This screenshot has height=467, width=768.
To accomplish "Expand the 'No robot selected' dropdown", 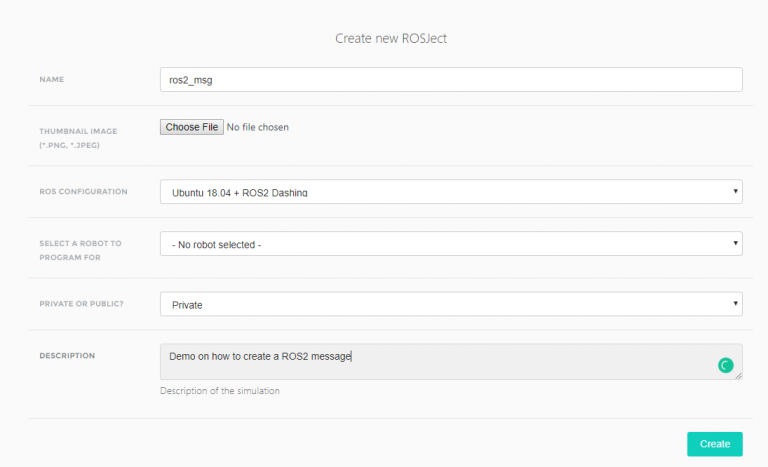I will tap(450, 244).
